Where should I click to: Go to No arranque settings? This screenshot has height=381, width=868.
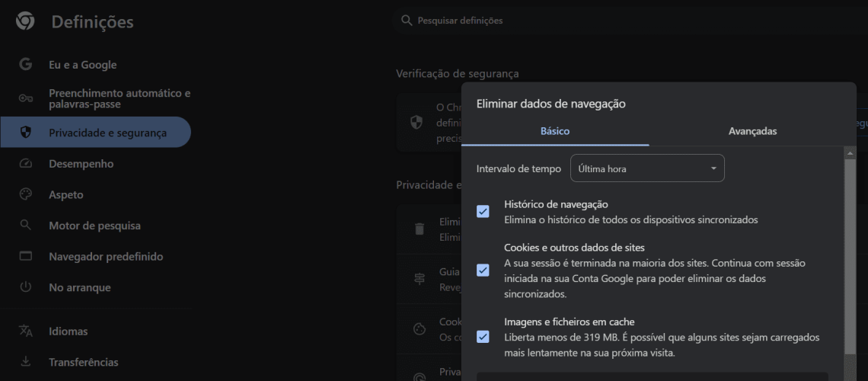96,288
